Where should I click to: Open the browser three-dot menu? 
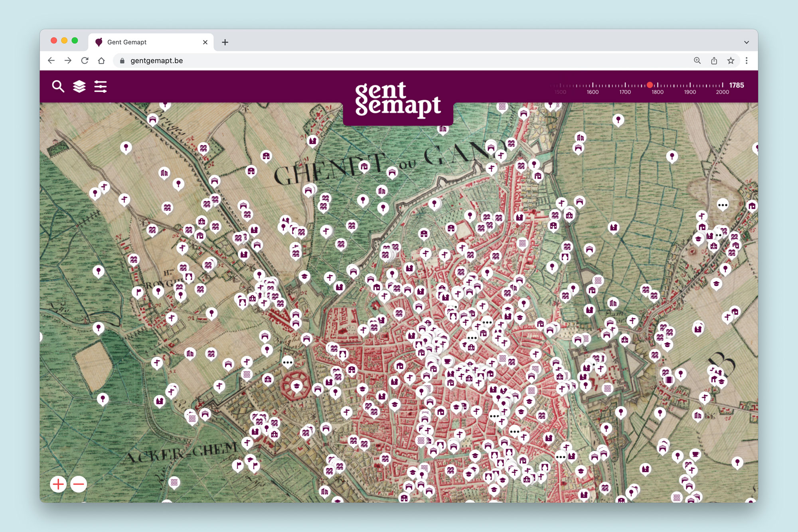747,61
